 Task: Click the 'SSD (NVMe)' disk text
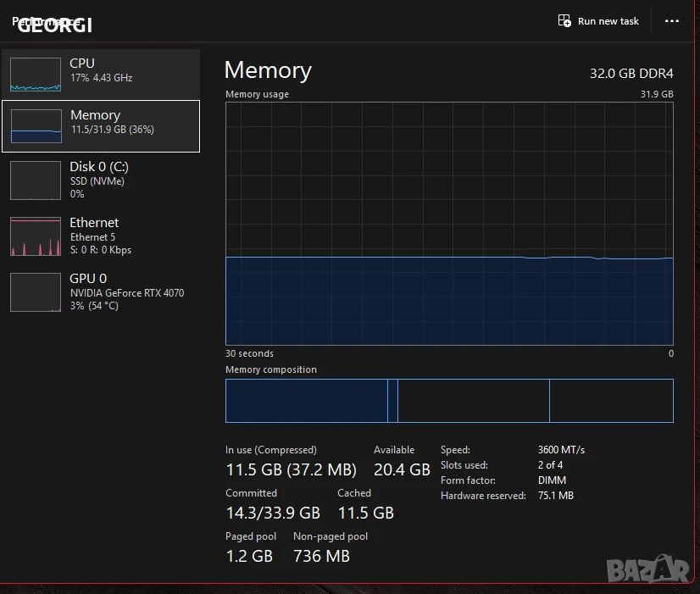click(x=97, y=181)
